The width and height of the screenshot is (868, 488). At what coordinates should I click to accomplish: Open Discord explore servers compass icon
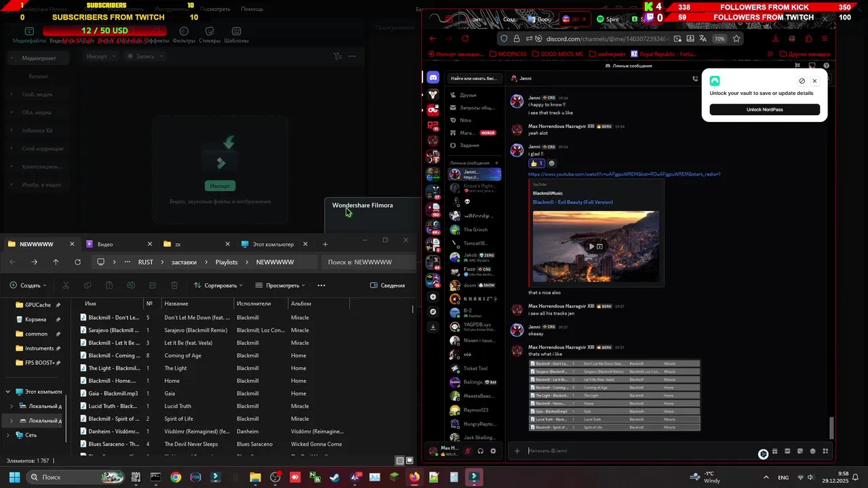(433, 312)
